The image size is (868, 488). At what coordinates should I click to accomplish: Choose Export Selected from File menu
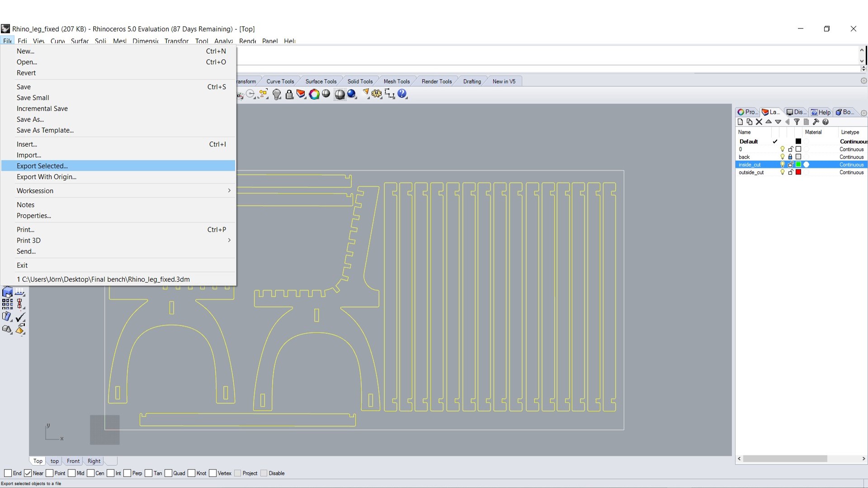point(42,166)
